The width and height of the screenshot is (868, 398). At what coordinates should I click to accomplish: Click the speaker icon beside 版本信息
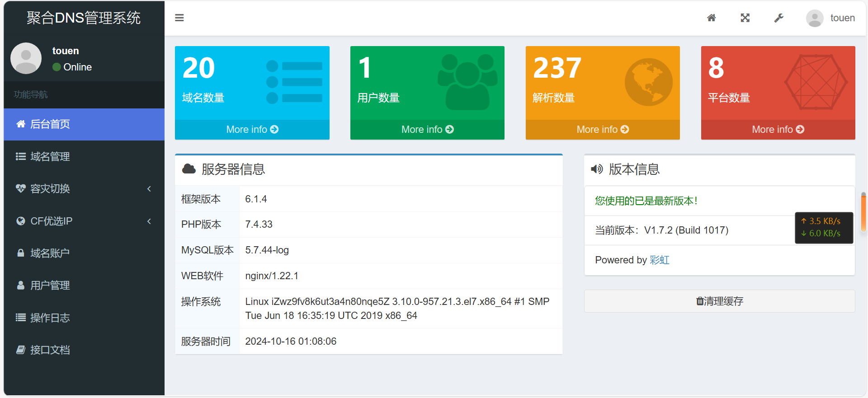click(x=597, y=169)
